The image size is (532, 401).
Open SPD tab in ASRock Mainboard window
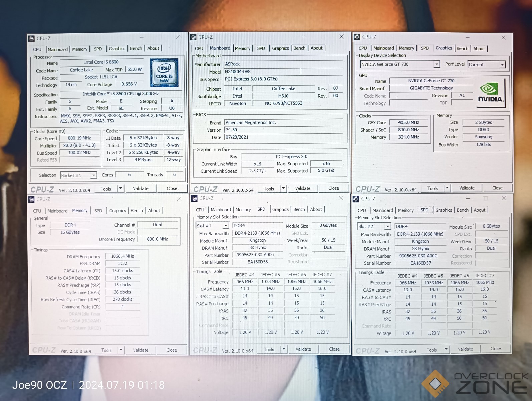click(x=261, y=48)
